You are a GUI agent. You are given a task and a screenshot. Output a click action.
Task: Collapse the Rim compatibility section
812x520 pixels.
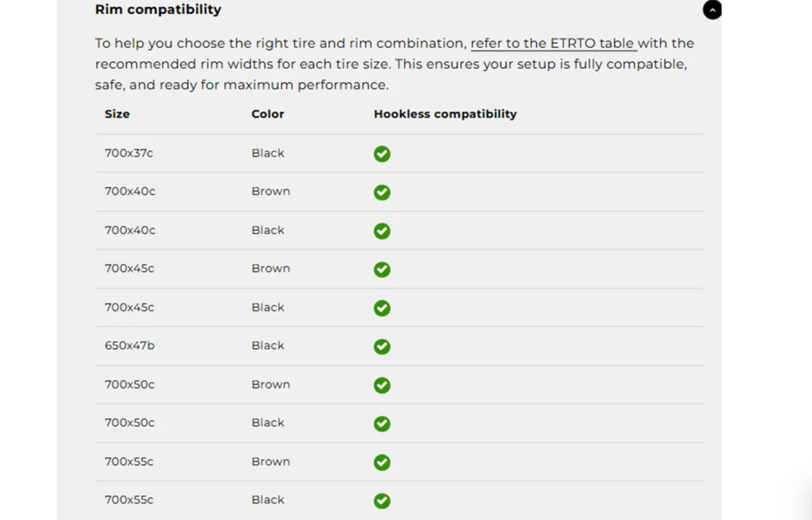pos(712,10)
